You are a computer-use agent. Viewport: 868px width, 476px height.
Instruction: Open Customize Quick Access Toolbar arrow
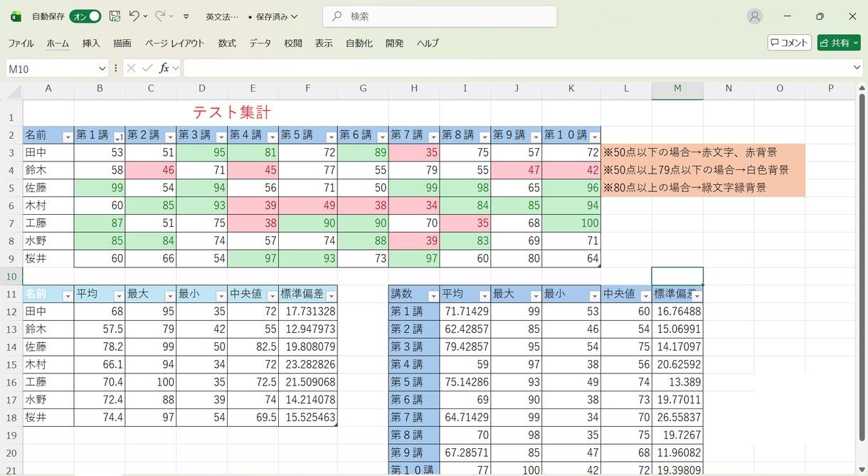click(x=186, y=16)
